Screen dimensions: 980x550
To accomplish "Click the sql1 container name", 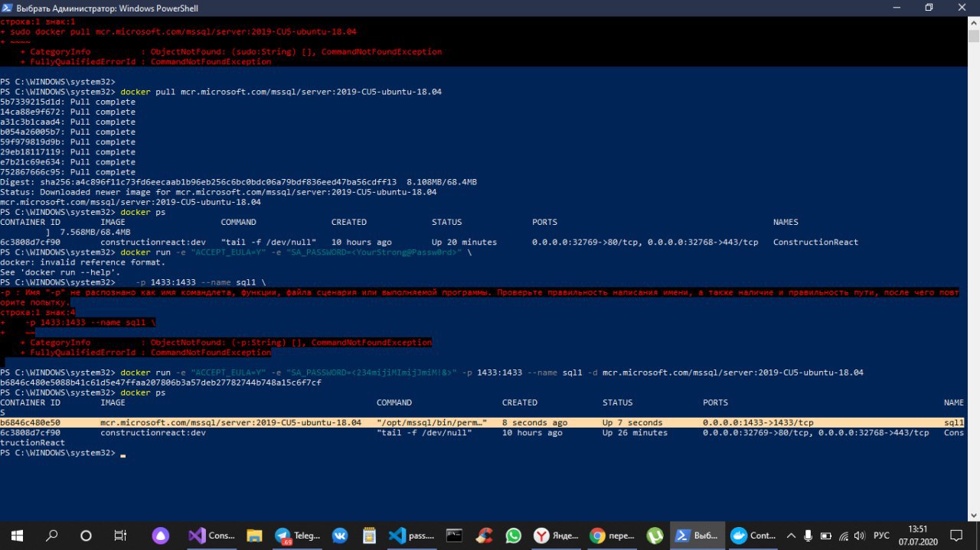I will click(x=954, y=422).
